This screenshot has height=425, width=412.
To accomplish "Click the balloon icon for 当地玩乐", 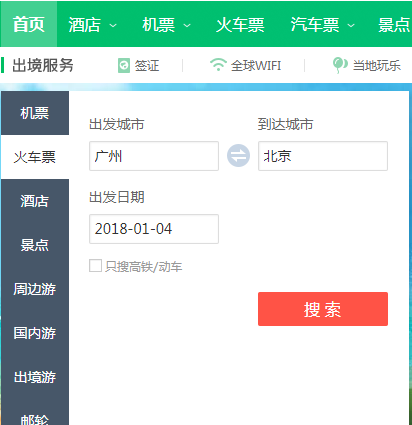I will click(x=340, y=65).
